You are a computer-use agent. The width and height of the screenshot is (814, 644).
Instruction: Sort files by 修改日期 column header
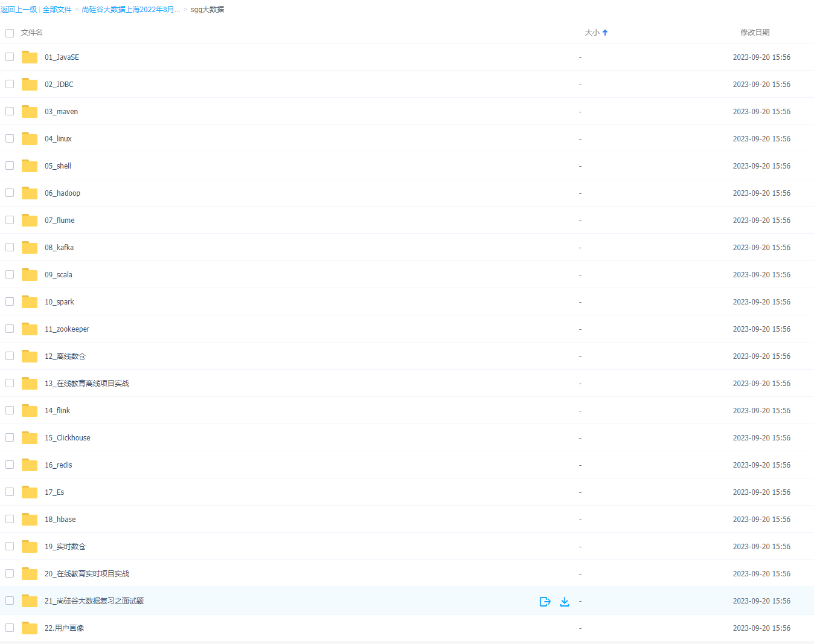click(x=755, y=33)
